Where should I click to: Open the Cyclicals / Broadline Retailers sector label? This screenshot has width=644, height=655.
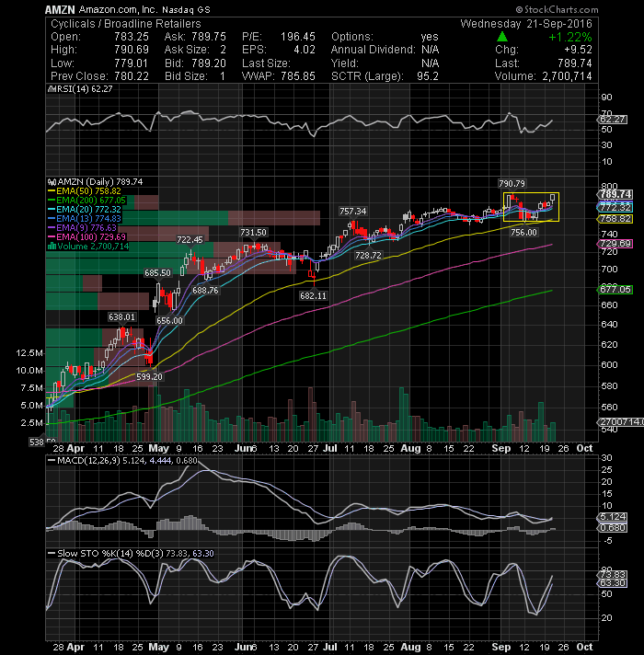click(126, 24)
